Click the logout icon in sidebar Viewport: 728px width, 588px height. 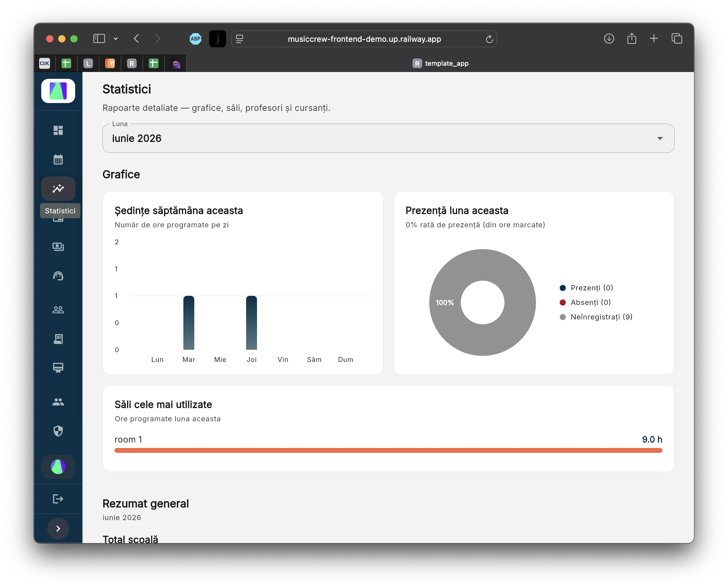58,499
